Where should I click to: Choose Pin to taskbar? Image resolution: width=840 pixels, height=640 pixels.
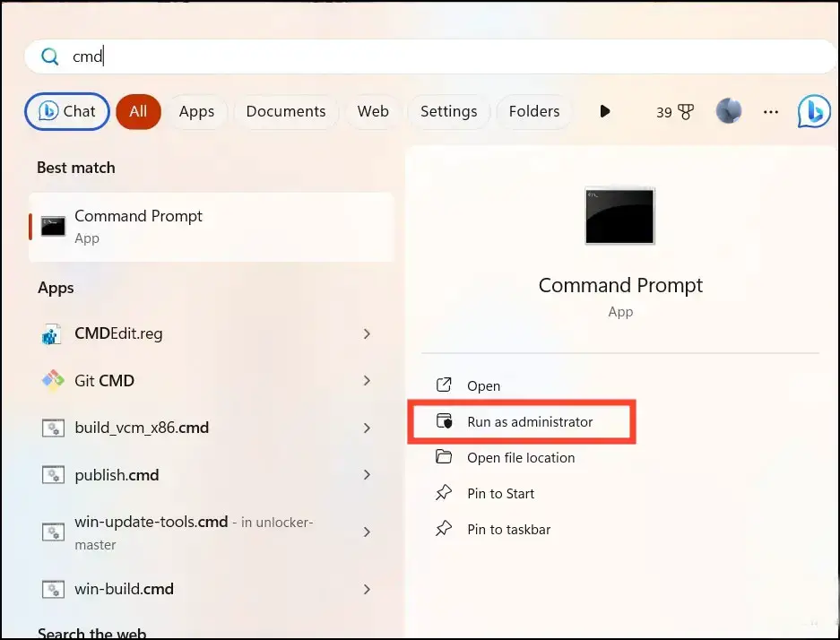509,530
